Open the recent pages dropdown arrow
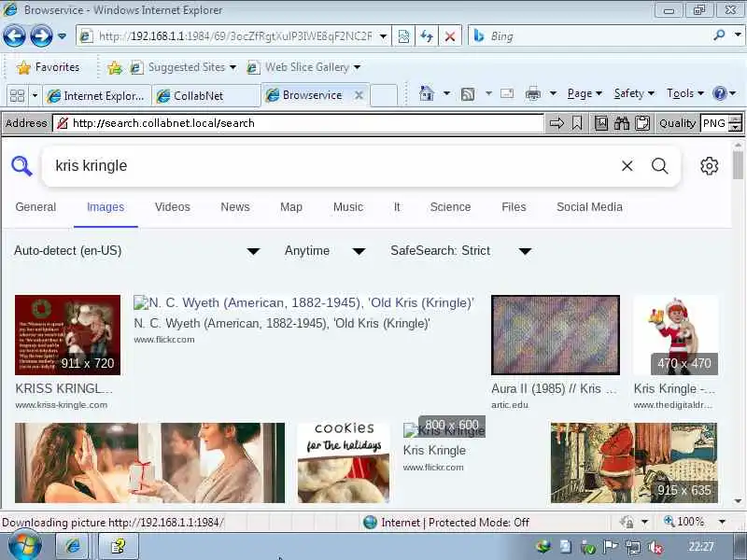The image size is (747, 560). tap(62, 35)
